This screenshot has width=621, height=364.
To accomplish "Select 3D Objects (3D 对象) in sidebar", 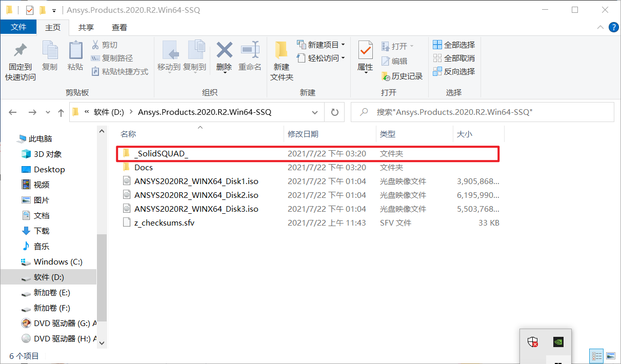I will coord(42,154).
